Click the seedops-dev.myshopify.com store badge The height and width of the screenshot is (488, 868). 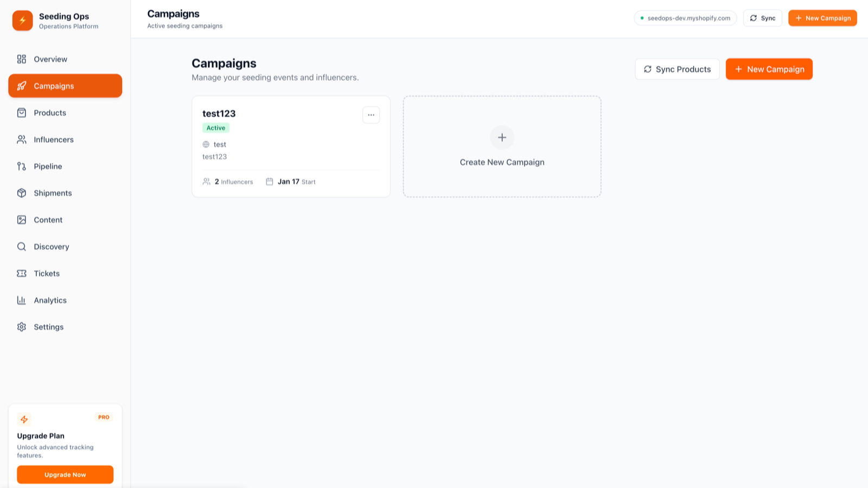pos(685,18)
